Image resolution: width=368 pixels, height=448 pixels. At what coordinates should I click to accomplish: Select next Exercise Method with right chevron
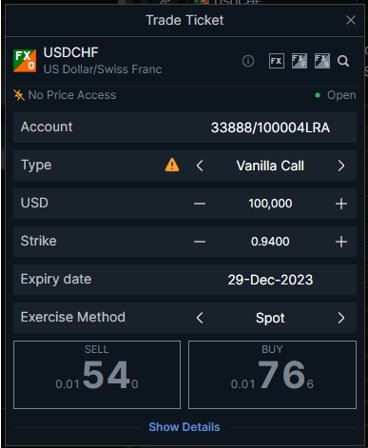341,318
